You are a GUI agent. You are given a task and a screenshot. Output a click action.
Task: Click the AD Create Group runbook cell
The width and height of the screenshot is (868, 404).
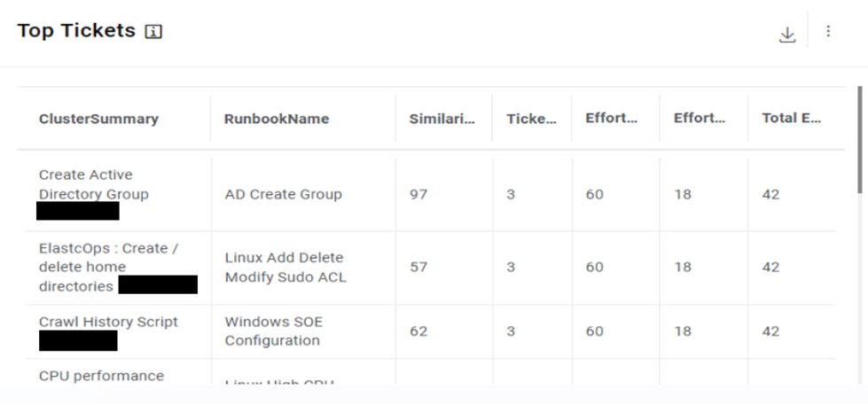pos(283,194)
